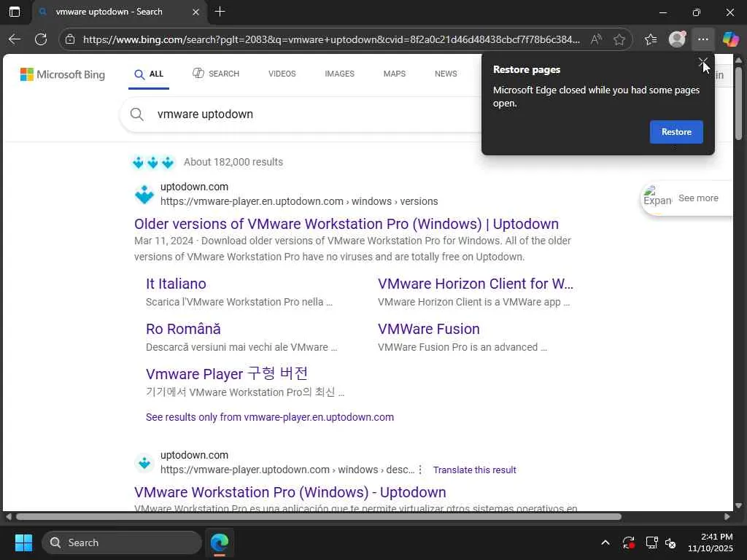Switch to the SEARCH copilot tab
747x560 pixels.
coord(216,74)
